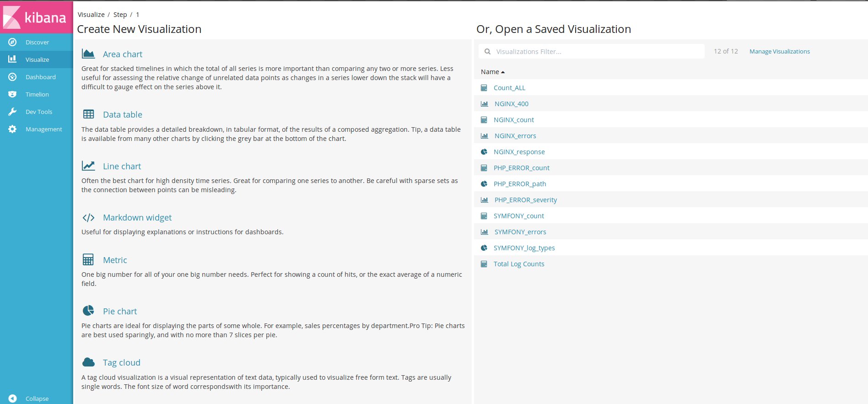The width and height of the screenshot is (868, 404).
Task: Click the Dashboard gauge sidebar icon
Action: tap(12, 77)
